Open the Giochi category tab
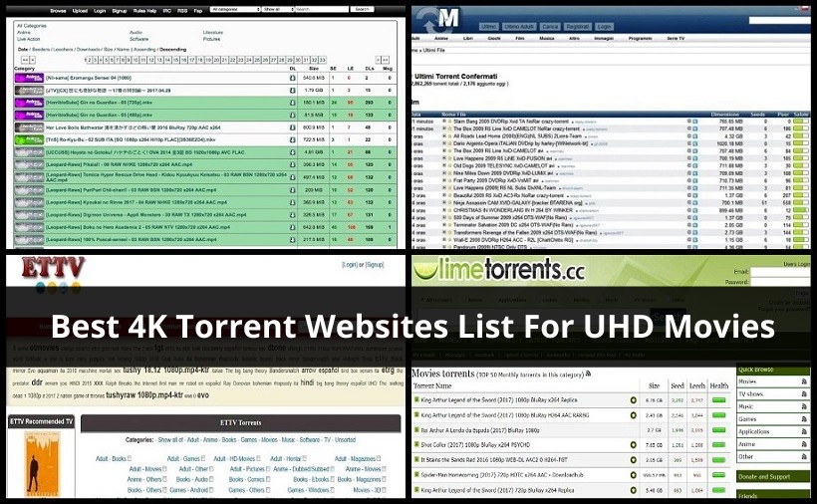The width and height of the screenshot is (817, 504). tap(494, 39)
